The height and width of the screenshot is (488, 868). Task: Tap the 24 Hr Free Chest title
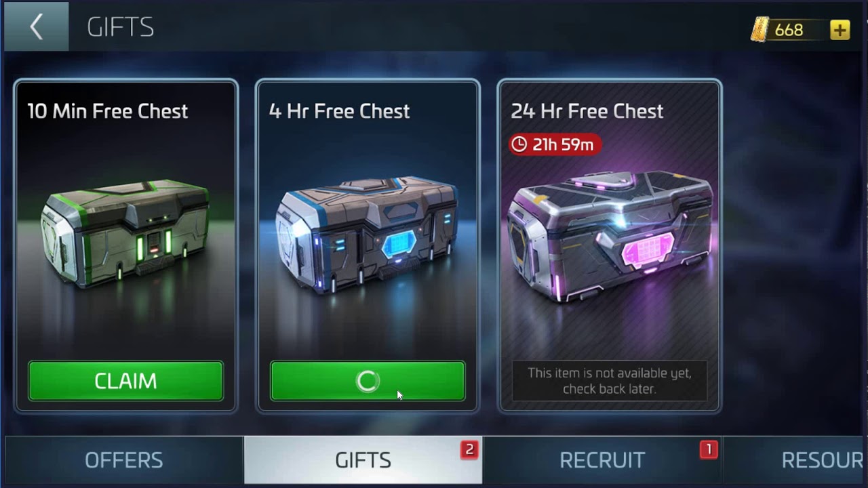pyautogui.click(x=587, y=111)
